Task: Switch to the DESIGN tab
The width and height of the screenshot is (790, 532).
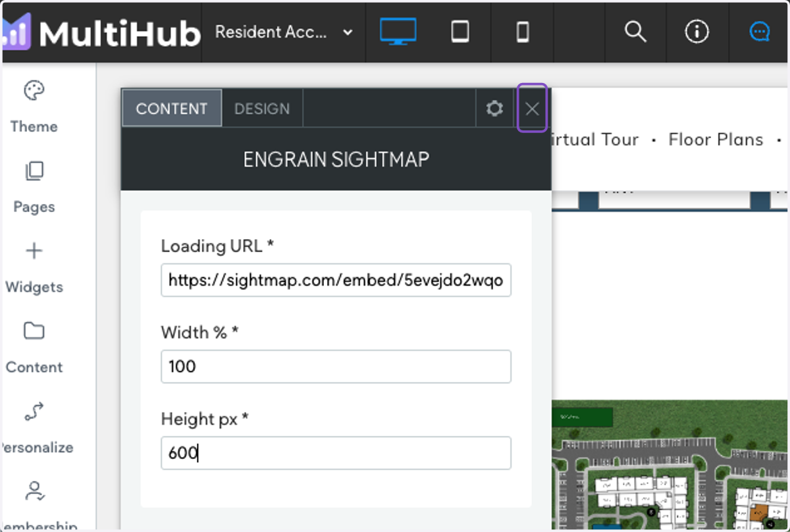Action: coord(262,109)
